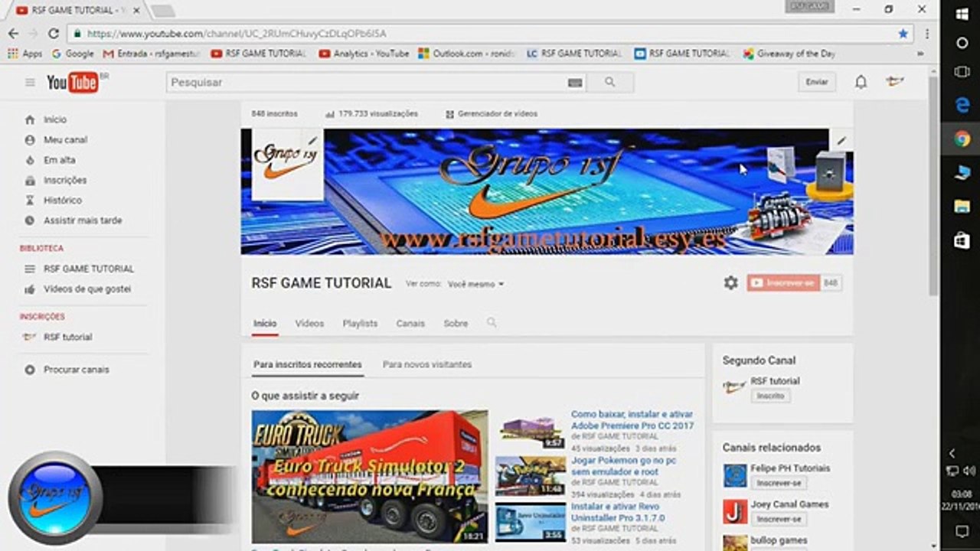Screen dimensions: 980x551
Task: Select 'Para novos visitantes' tab
Action: pyautogui.click(x=427, y=365)
